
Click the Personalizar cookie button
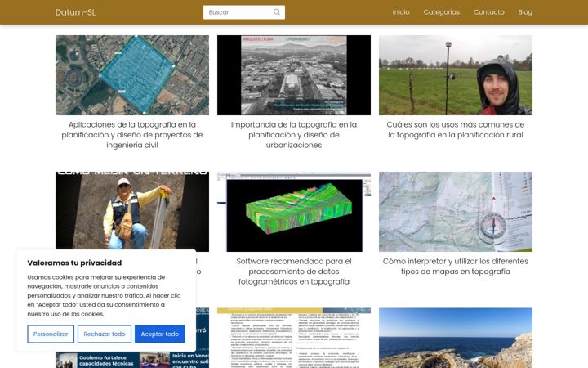[51, 334]
